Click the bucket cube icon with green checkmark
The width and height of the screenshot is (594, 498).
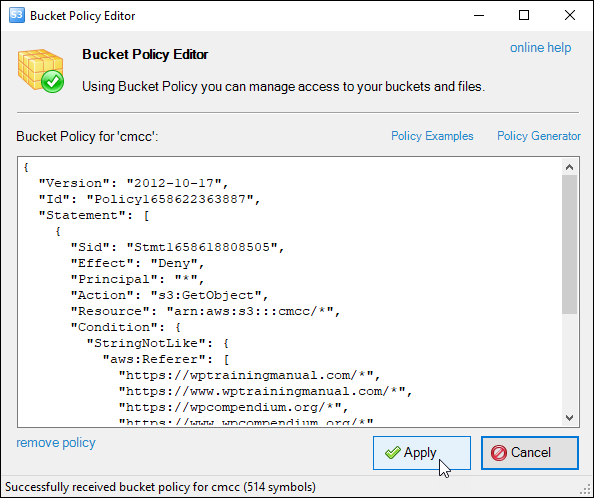[x=41, y=70]
